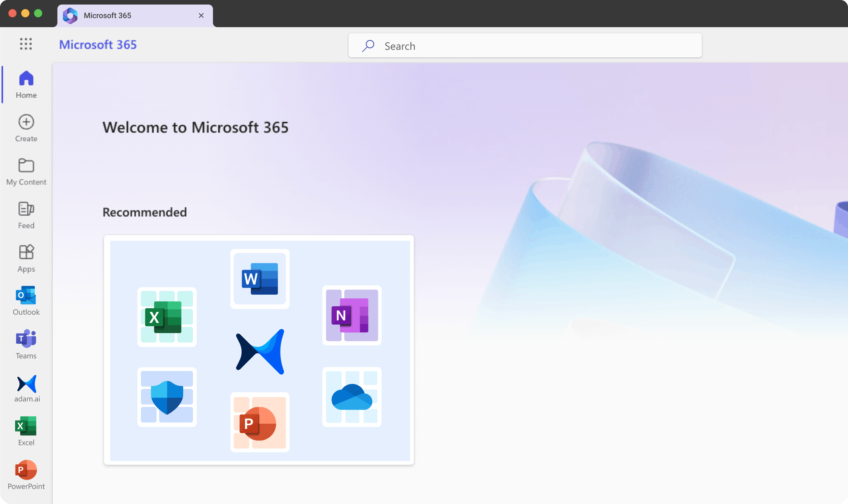Viewport: 848px width, 504px height.
Task: Open adam.ai from the sidebar
Action: [x=27, y=389]
